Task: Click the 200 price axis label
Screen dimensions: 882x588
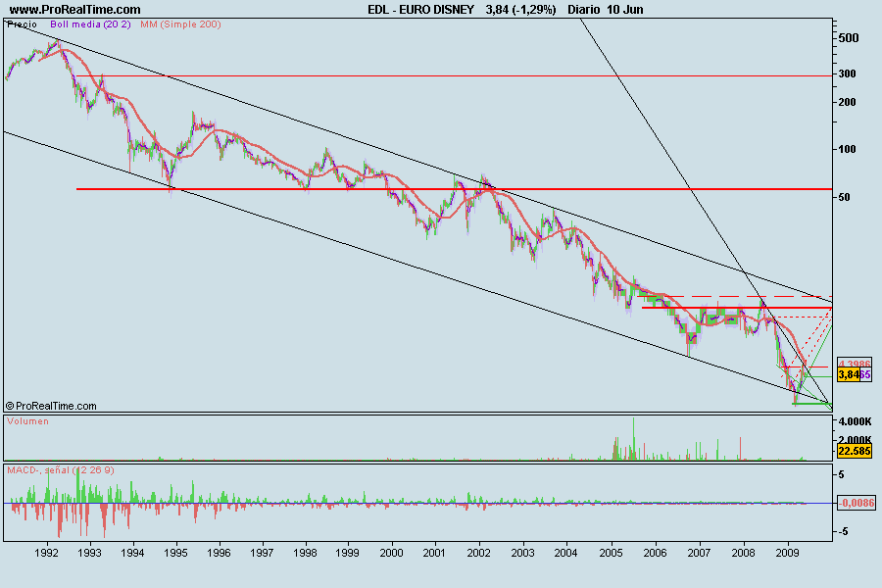Action: pos(847,102)
